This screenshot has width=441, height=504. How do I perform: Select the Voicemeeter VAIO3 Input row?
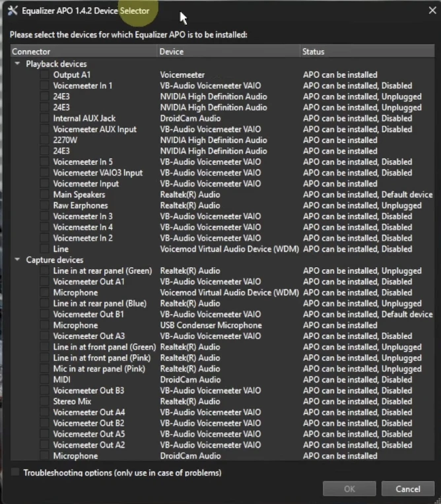tap(222, 173)
